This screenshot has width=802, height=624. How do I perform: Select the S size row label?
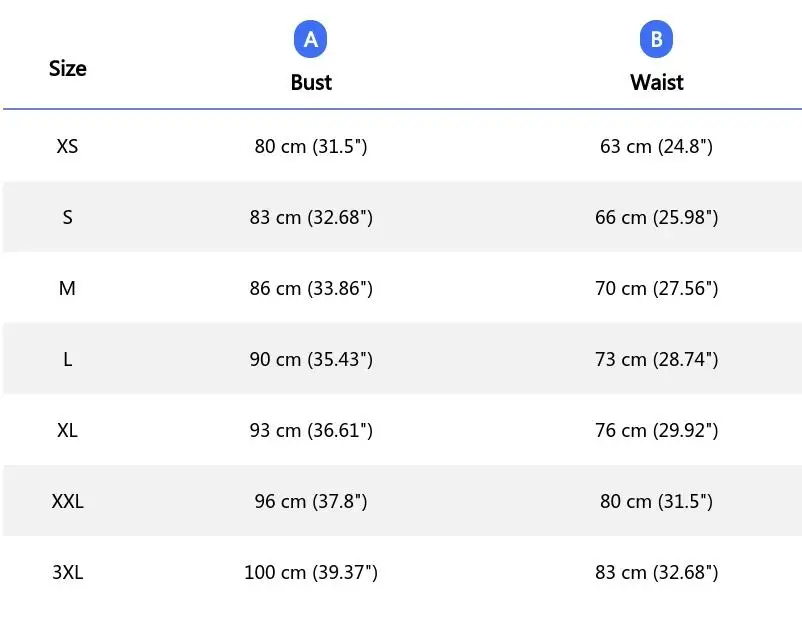click(67, 217)
